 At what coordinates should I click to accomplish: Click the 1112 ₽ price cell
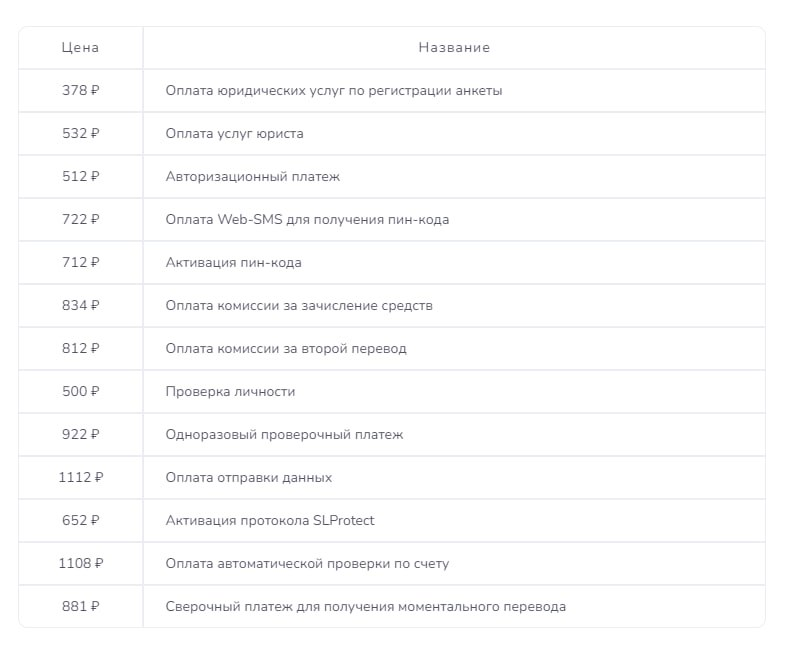click(81, 478)
